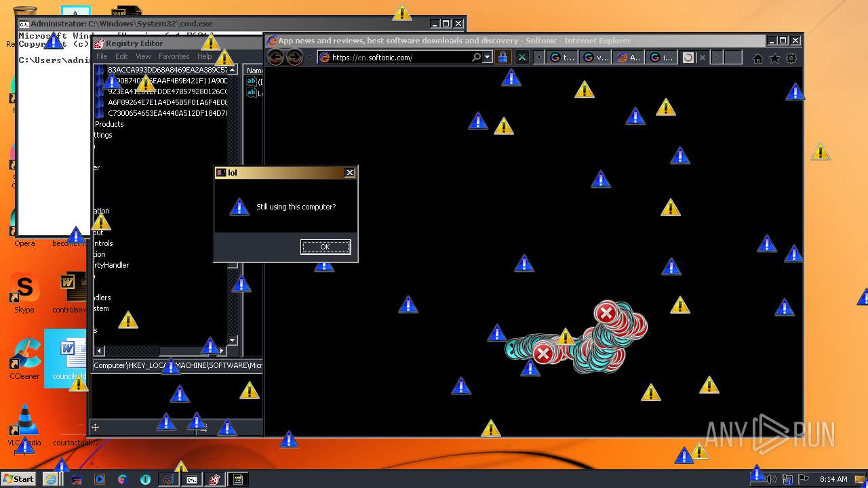Open the Registry Editor Help menu
Viewport: 868px width, 488px height.
pos(204,56)
